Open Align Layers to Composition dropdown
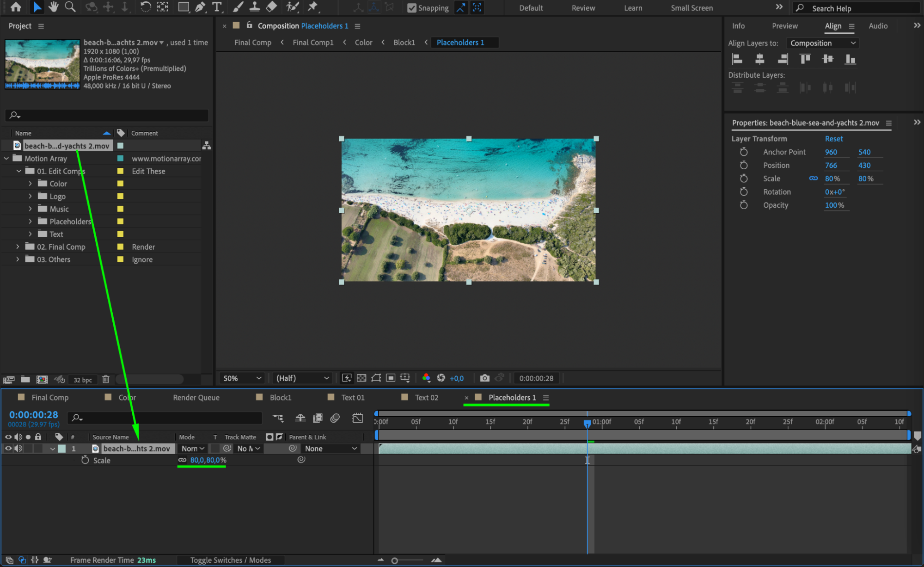Viewport: 924px width, 567px height. point(822,43)
